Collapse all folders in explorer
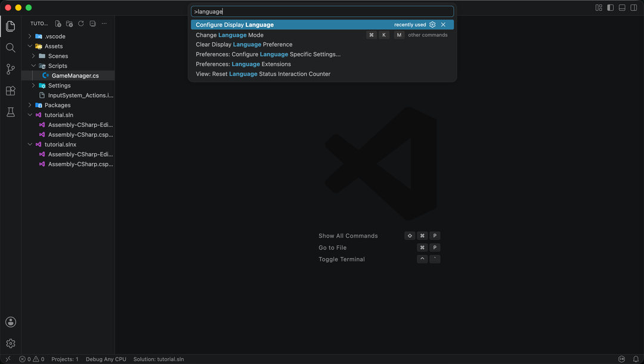Viewport: 644px width, 364px height. pyautogui.click(x=93, y=23)
